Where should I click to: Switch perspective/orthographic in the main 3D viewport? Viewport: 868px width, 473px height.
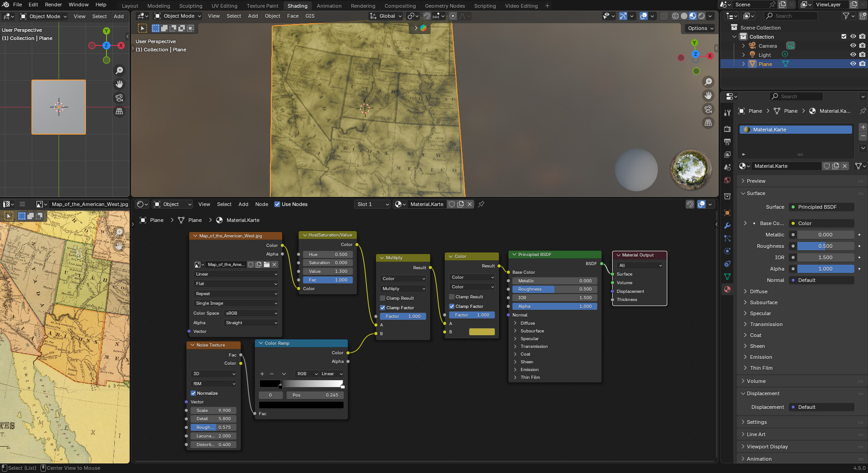click(x=708, y=123)
